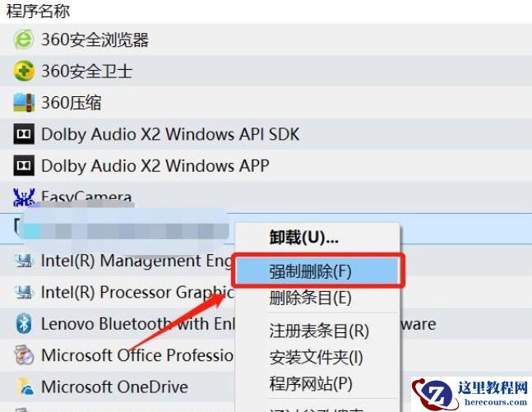Image resolution: width=532 pixels, height=412 pixels.
Task: Select the 360安全浏览器 row text
Action: 95,39
